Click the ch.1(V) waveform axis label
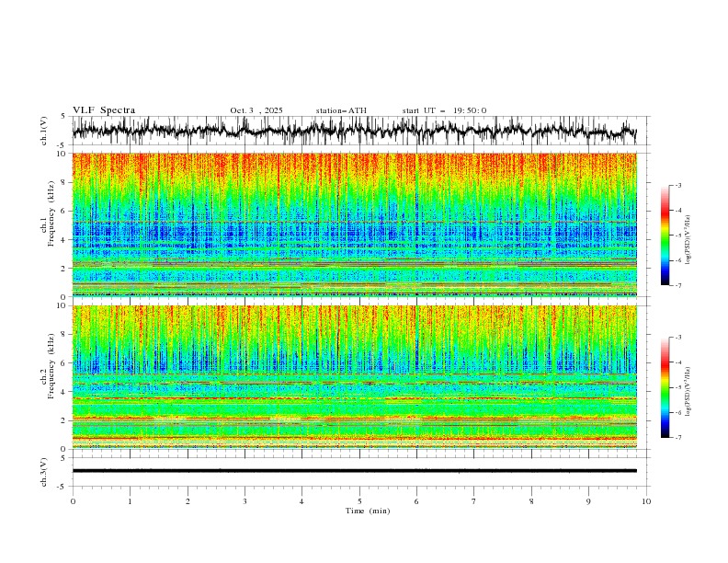Viewport: 728px width, 563px height. pyautogui.click(x=44, y=131)
